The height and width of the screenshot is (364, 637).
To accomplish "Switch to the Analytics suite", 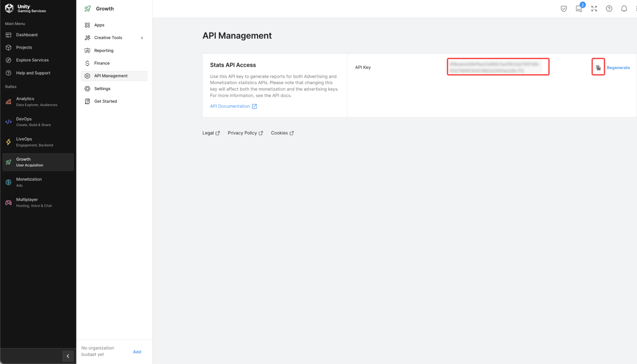I will tap(38, 101).
